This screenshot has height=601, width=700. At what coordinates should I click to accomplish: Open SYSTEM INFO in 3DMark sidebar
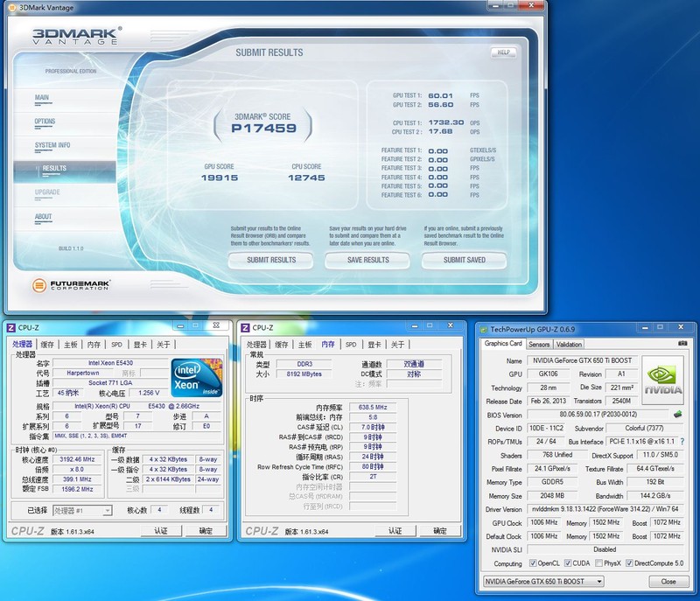click(x=52, y=145)
